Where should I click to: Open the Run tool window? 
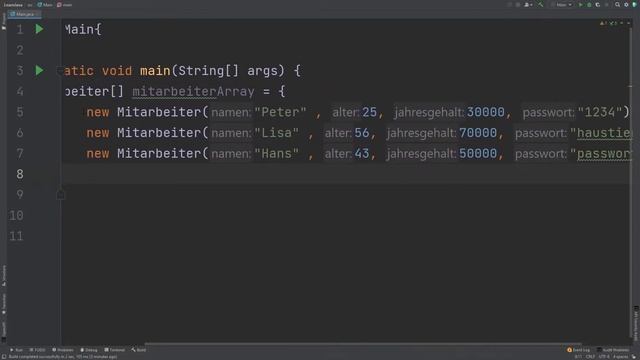pos(16,350)
